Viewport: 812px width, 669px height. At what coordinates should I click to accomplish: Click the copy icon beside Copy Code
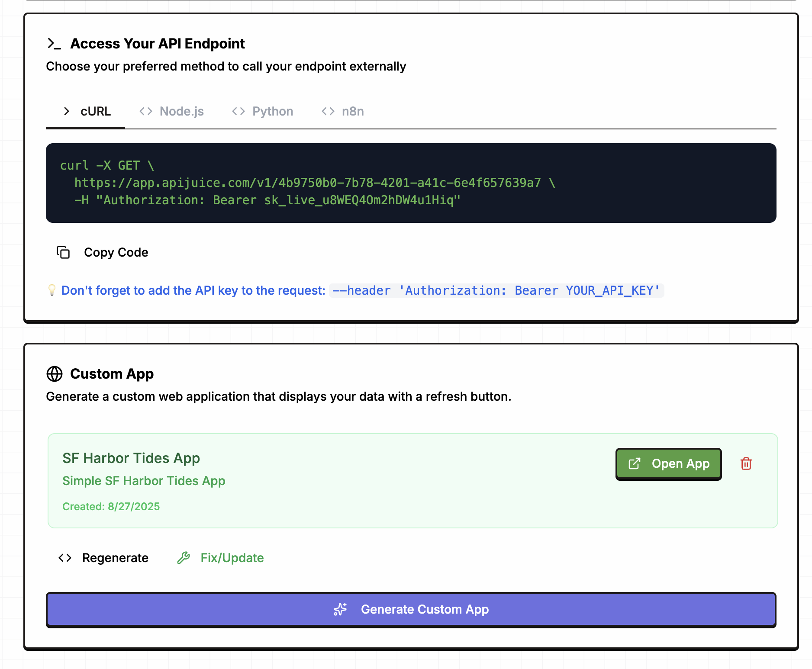pyautogui.click(x=63, y=252)
